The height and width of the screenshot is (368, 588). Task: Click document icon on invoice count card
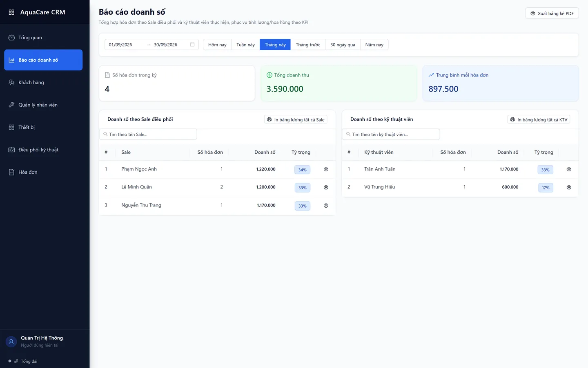pos(107,75)
